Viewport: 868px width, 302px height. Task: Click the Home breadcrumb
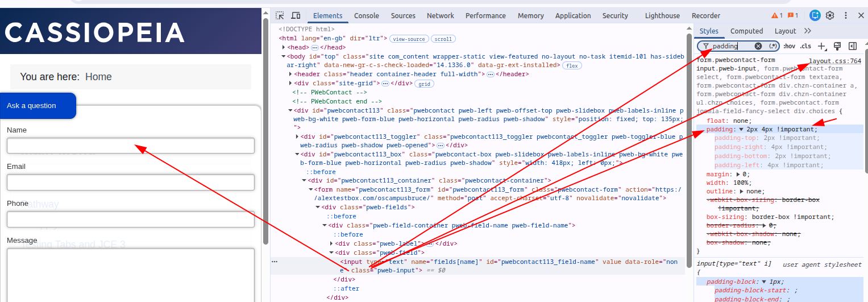[98, 77]
